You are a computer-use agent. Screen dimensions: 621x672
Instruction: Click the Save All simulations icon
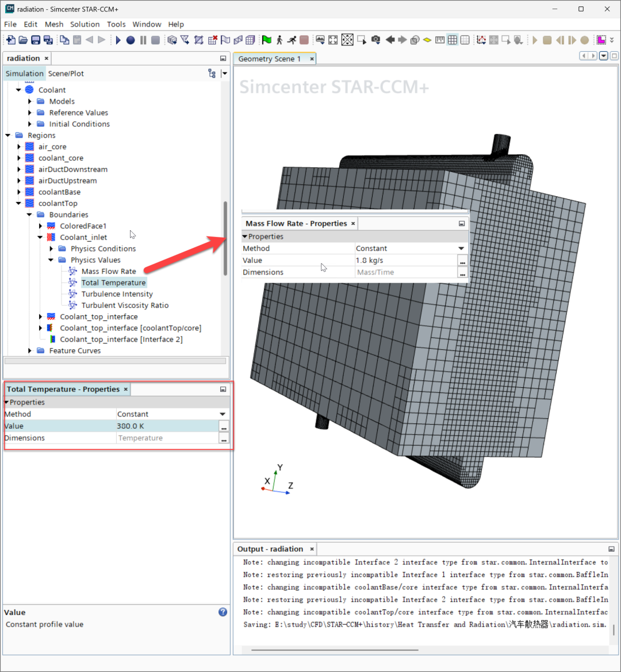tap(48, 40)
